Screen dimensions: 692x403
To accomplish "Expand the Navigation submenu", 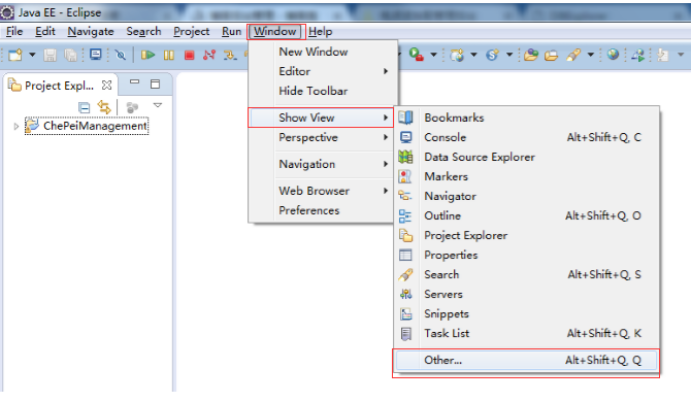I will 321,164.
